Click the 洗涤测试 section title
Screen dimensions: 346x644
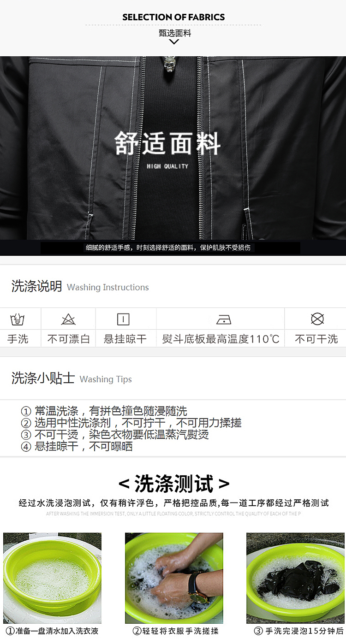click(173, 484)
